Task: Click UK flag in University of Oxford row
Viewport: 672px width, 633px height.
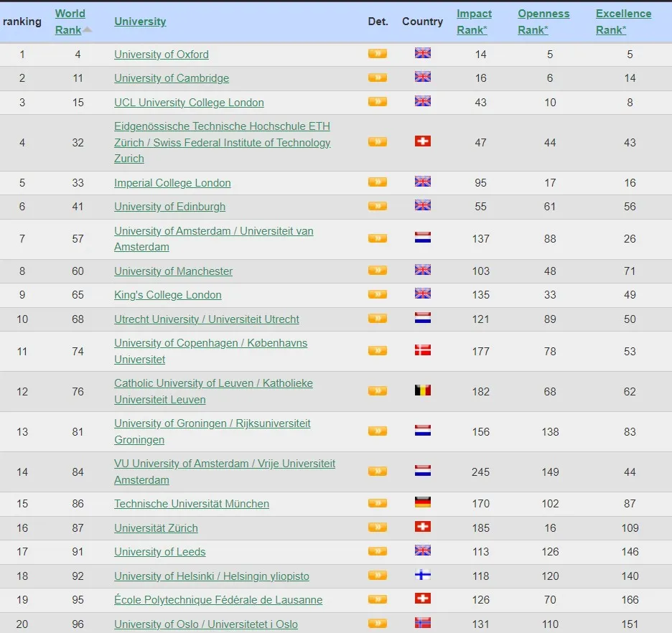Action: [423, 53]
